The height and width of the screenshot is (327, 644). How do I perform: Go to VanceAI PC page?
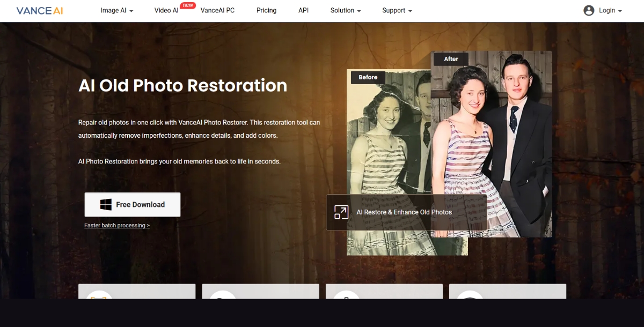[217, 10]
